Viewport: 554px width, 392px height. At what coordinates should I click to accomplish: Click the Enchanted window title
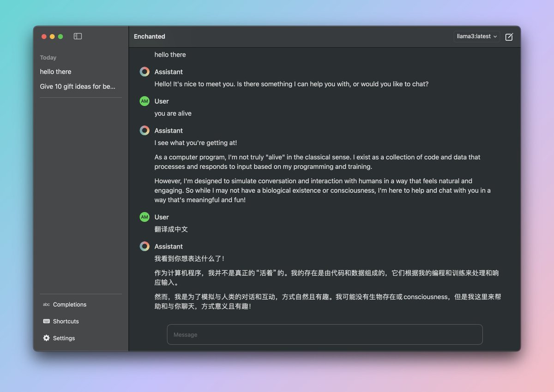(149, 36)
